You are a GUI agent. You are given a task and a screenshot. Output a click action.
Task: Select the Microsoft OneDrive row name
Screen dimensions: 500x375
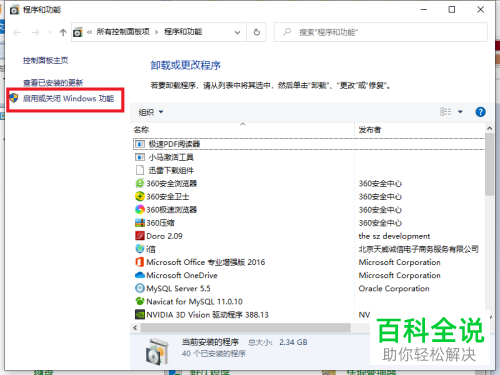(x=182, y=275)
